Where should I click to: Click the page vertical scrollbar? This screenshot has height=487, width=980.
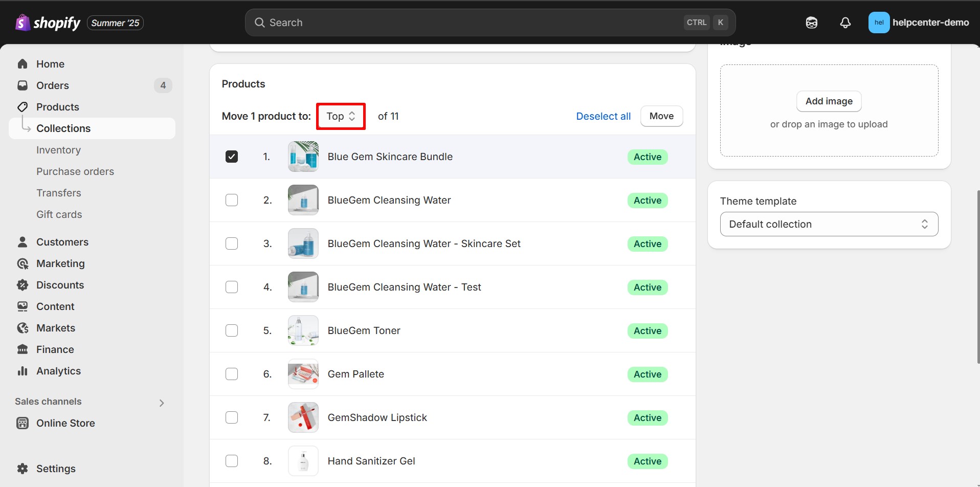(x=977, y=276)
